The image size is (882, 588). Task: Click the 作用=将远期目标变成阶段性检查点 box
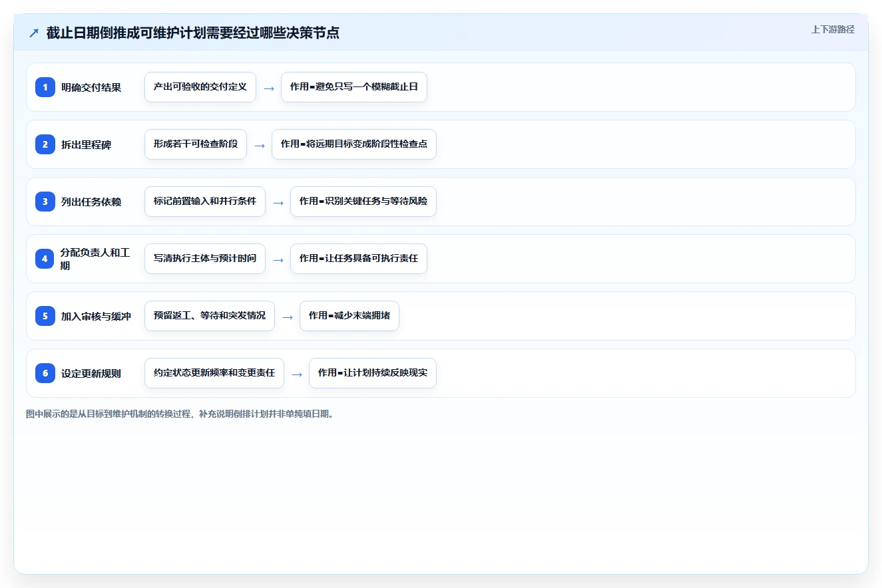click(354, 144)
